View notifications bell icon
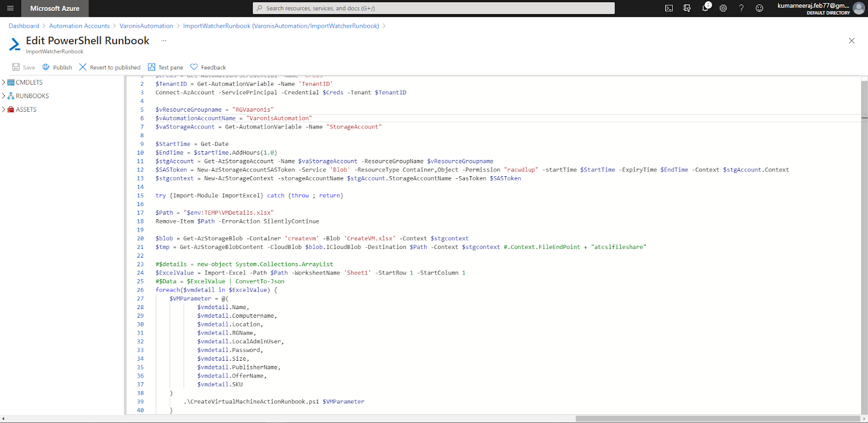Screen dimensions: 868x423 pyautogui.click(x=705, y=8)
